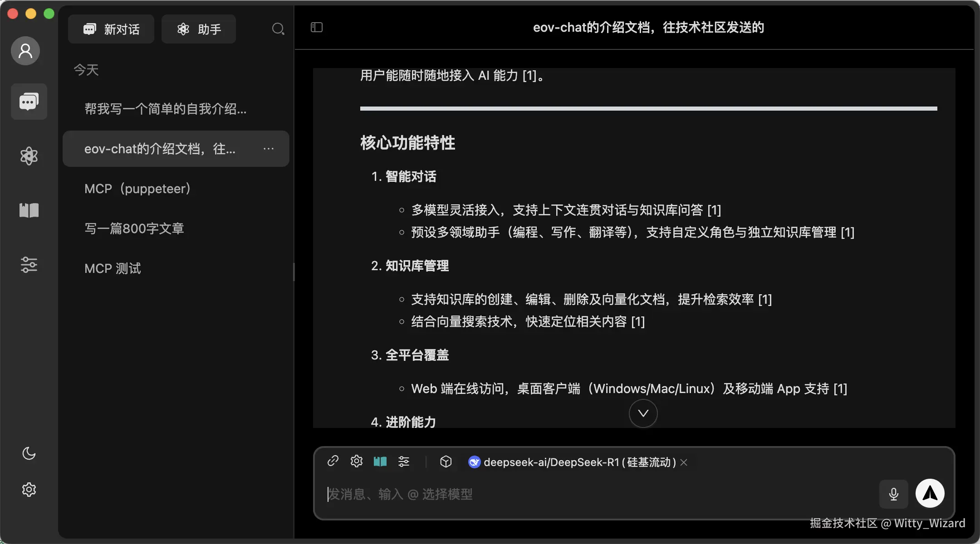Start a 新对话 conversation
The image size is (980, 544).
(x=110, y=29)
